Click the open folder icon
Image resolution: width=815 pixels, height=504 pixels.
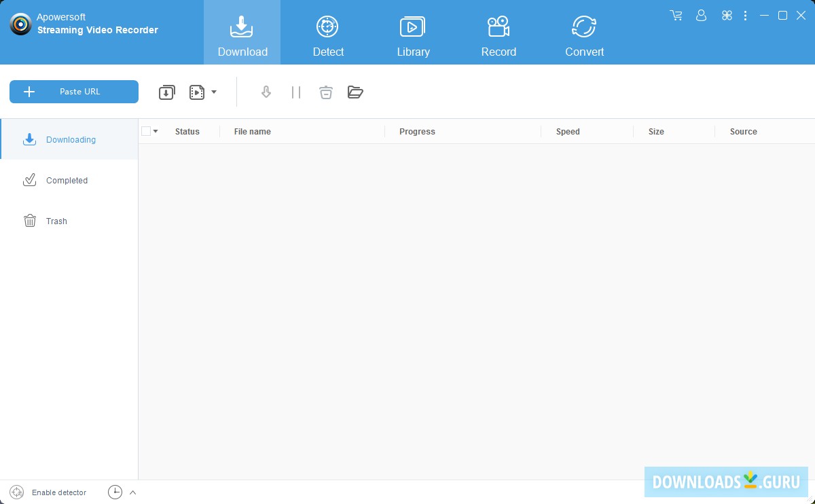[355, 92]
